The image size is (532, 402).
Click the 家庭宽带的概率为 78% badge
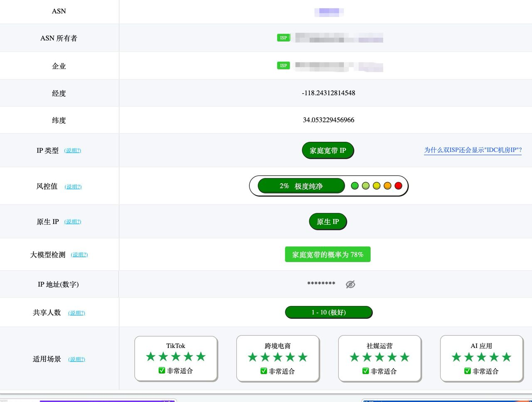click(328, 254)
